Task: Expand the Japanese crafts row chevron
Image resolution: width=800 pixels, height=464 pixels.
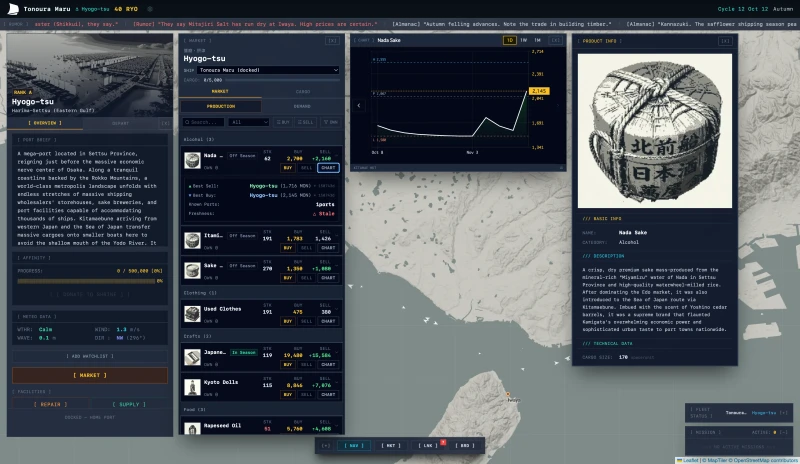Action: tap(336, 352)
